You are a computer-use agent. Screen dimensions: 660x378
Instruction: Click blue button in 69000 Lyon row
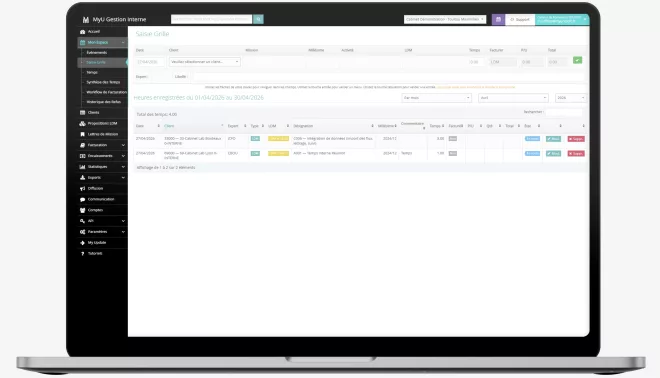532,153
